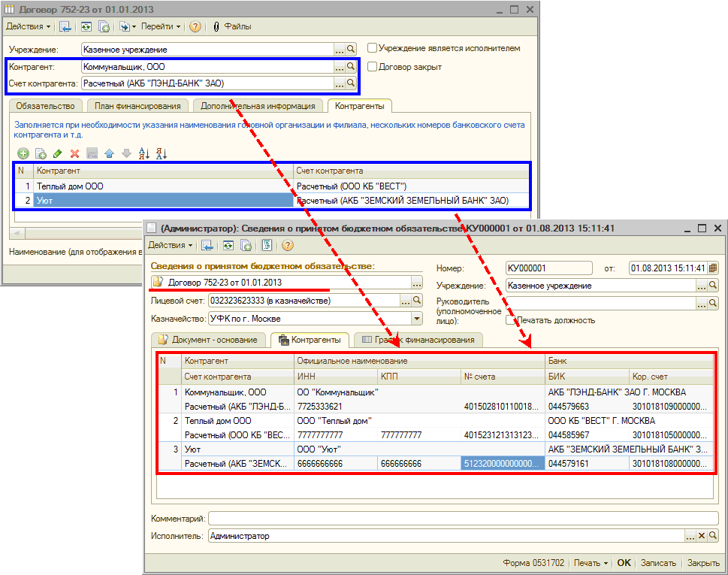Click the BIK cell '044585967'
The width and height of the screenshot is (728, 575).
click(587, 435)
